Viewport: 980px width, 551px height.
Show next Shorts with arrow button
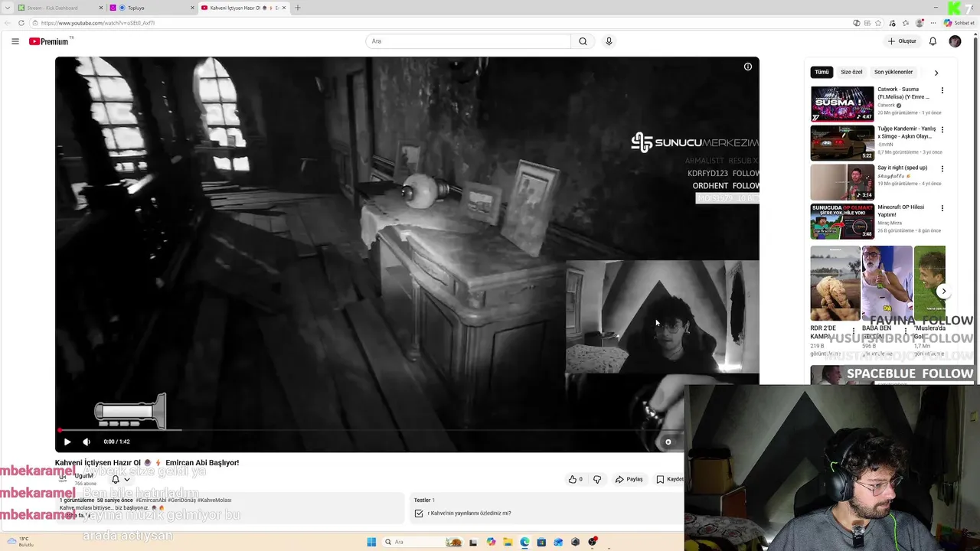pyautogui.click(x=943, y=291)
